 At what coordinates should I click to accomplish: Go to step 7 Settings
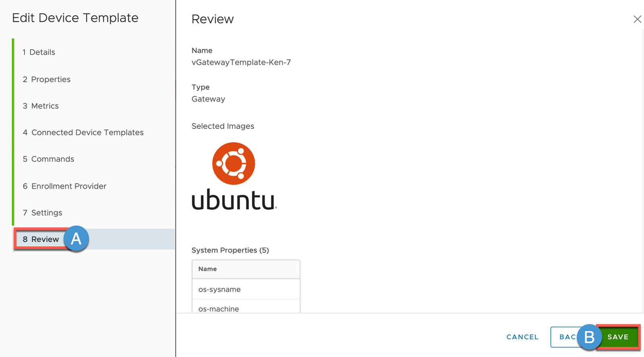[42, 213]
